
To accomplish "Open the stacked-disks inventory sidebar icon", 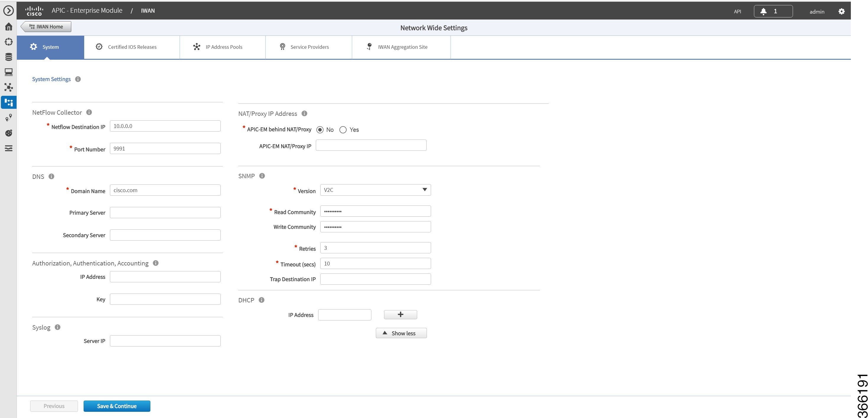I will click(9, 57).
